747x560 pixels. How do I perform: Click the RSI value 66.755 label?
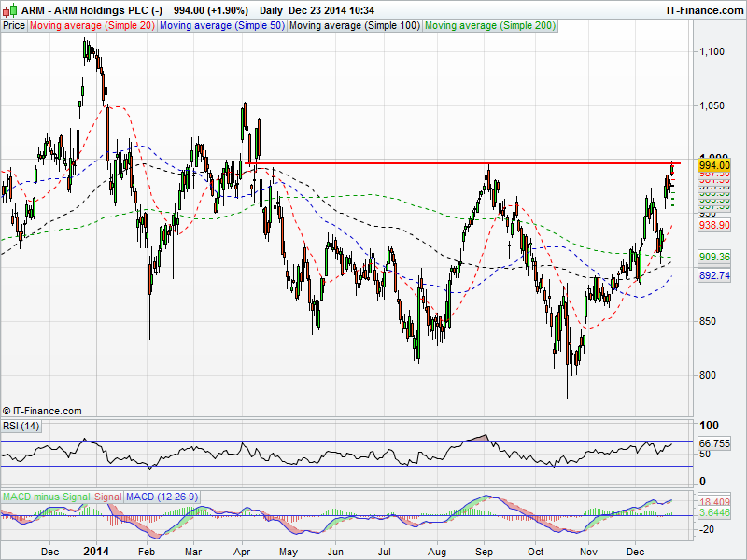coord(714,443)
